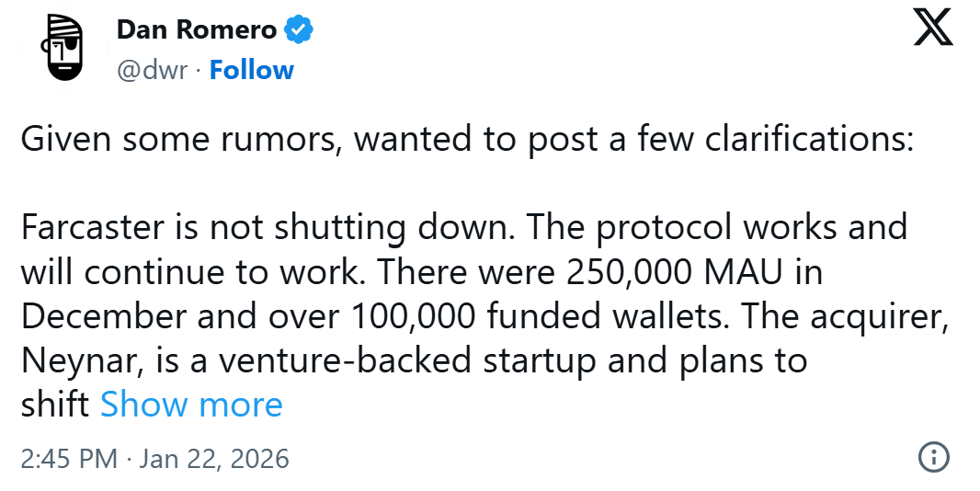980x491 pixels.
Task: Expand the tweet with Show more
Action: click(x=191, y=405)
